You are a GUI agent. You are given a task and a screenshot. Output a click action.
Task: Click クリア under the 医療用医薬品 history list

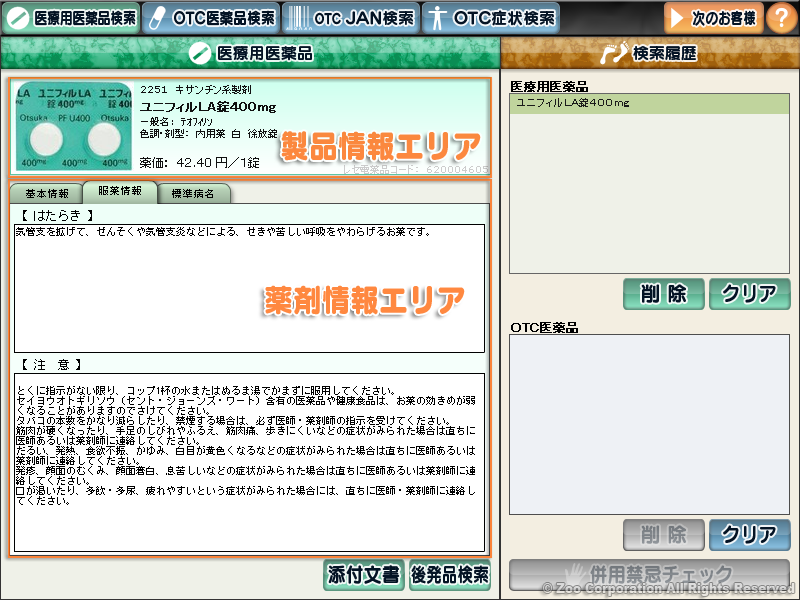(749, 294)
